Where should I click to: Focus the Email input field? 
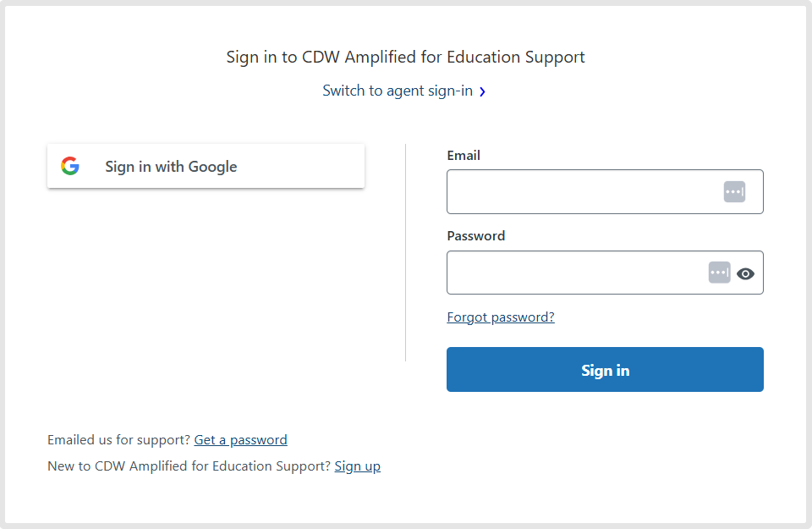pyautogui.click(x=584, y=192)
